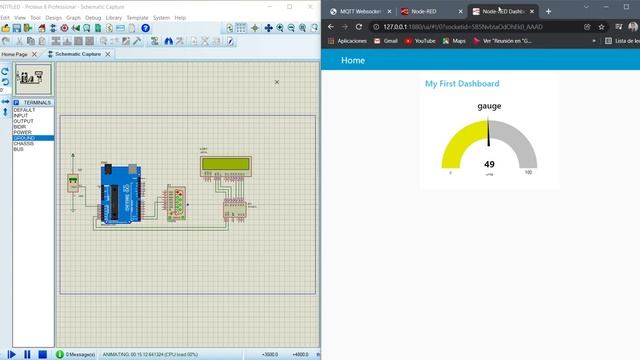This screenshot has width=640, height=360.
Task: Open a new browser tab with plus
Action: [x=548, y=11]
